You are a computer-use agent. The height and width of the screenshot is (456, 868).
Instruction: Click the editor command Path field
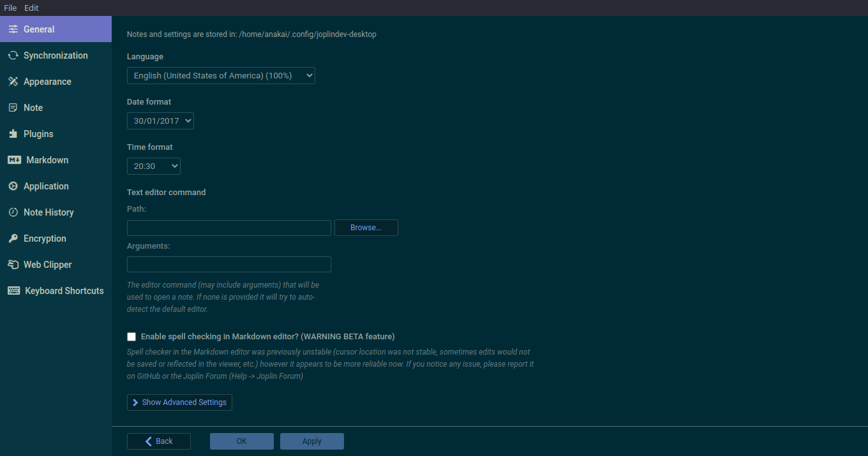[x=228, y=228]
